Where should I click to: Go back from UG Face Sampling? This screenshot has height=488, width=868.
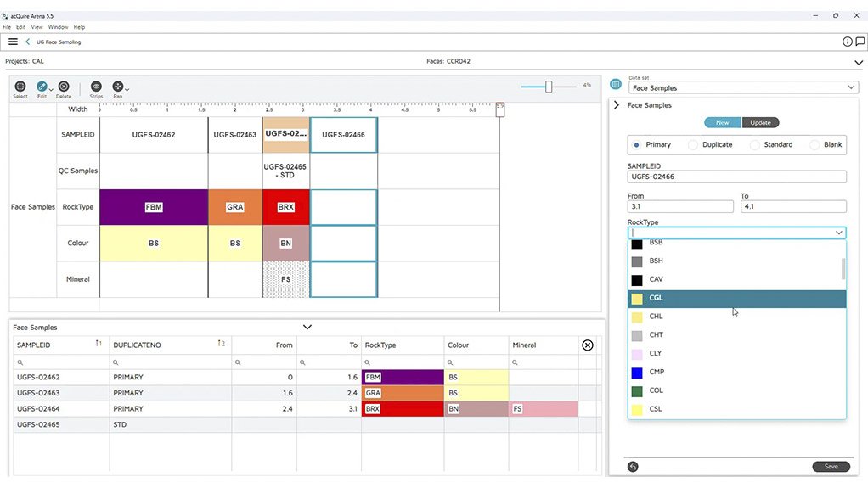click(28, 42)
